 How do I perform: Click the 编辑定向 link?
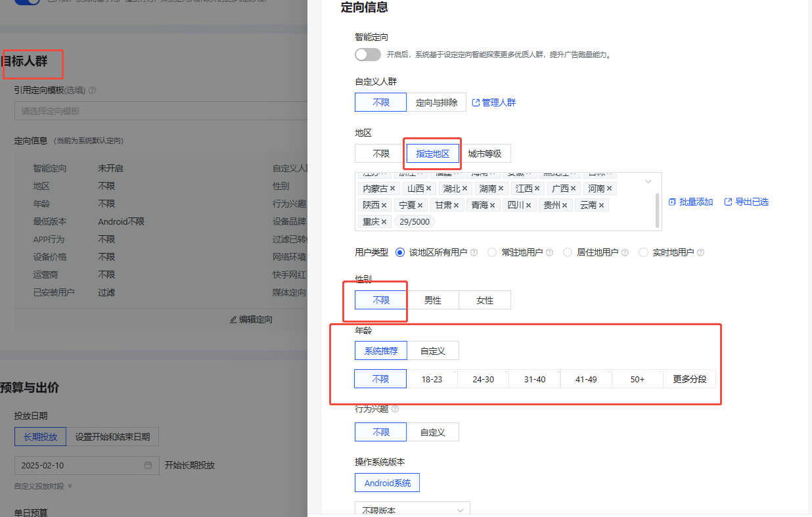pos(251,319)
